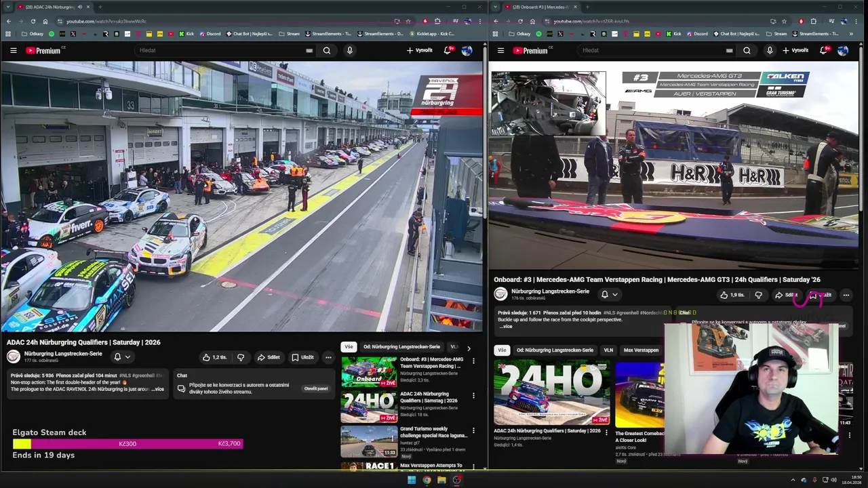868x488 pixels.
Task: Open Onboard #3 thumbnail in left suggestions
Action: point(369,372)
